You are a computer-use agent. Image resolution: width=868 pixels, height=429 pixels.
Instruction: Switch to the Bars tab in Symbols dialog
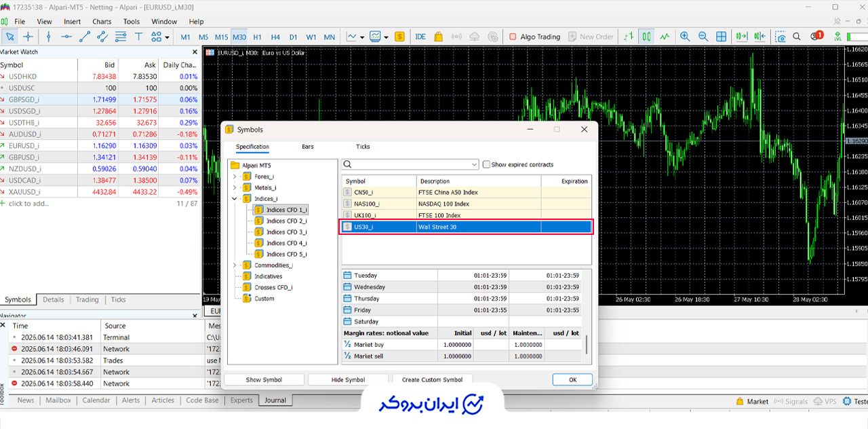pos(308,147)
